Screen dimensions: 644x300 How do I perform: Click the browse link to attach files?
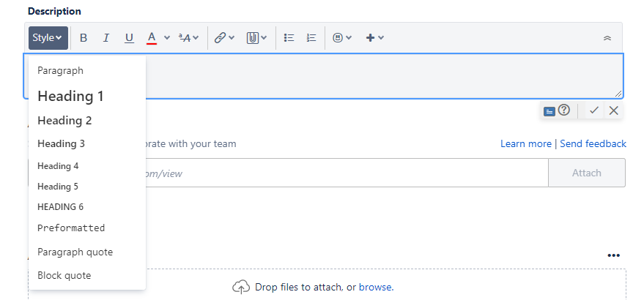[x=376, y=288]
